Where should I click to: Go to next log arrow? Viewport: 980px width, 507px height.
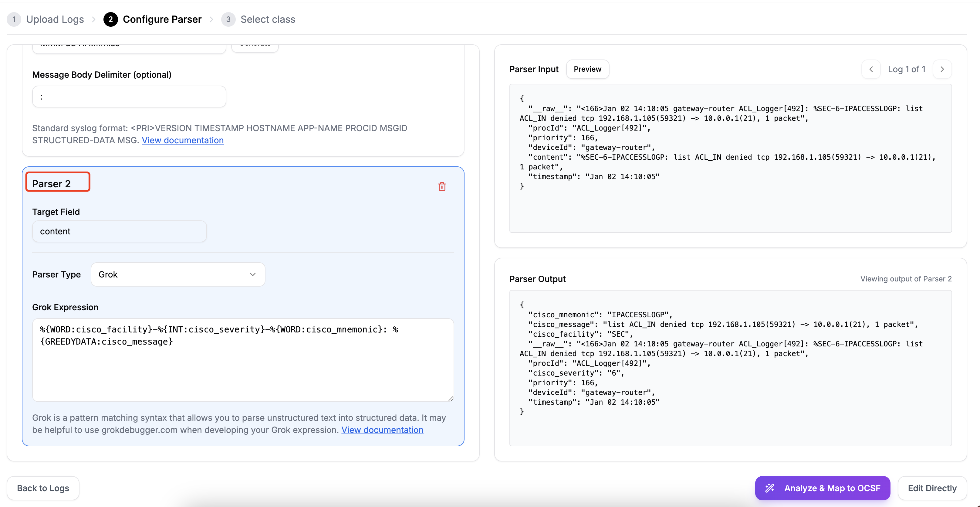(x=942, y=69)
